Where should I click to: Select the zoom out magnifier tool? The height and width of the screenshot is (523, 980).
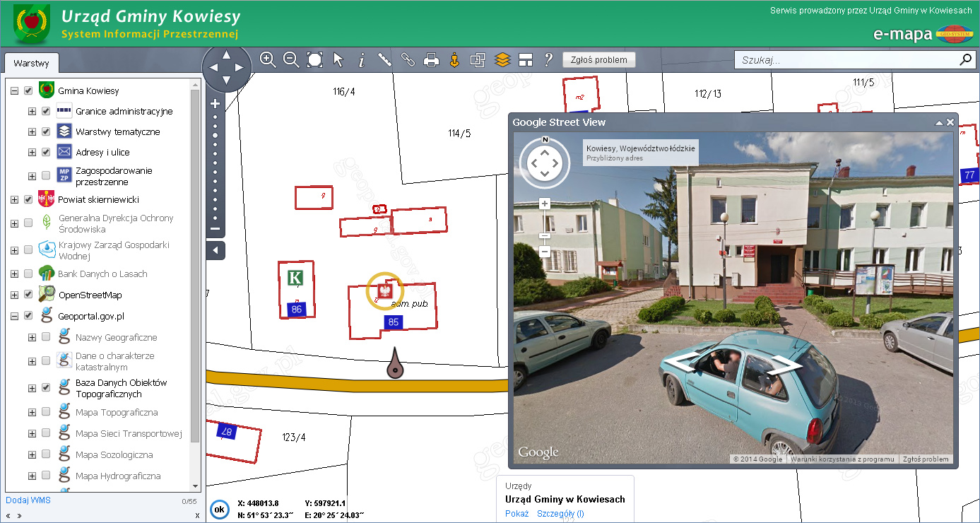[291, 59]
